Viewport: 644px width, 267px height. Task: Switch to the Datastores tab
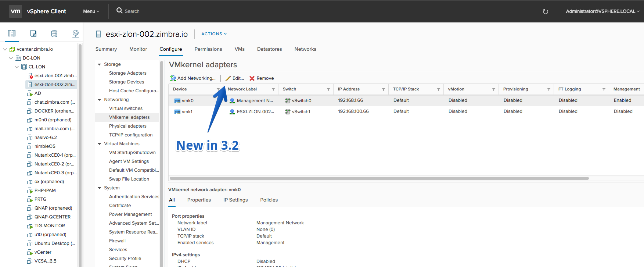point(270,49)
